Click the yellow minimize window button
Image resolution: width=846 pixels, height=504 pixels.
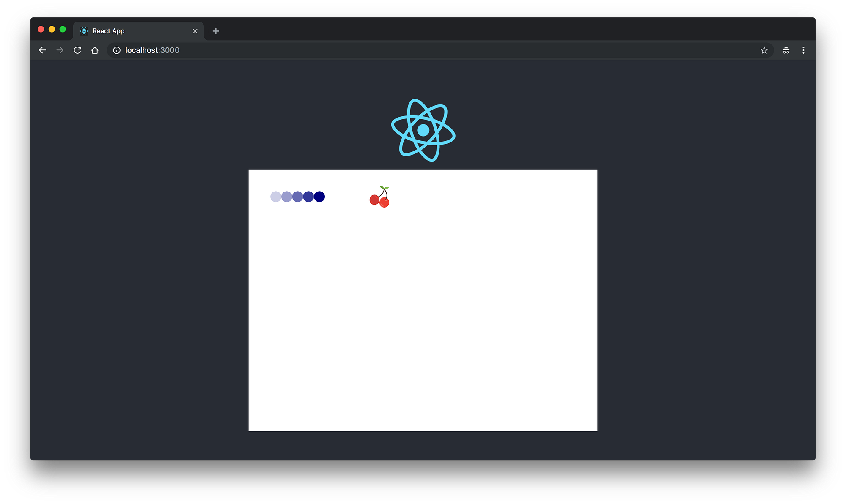52,29
